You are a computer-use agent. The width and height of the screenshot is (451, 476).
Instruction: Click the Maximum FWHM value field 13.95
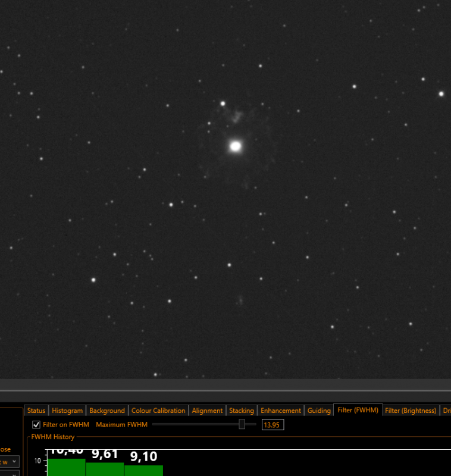[x=273, y=425]
